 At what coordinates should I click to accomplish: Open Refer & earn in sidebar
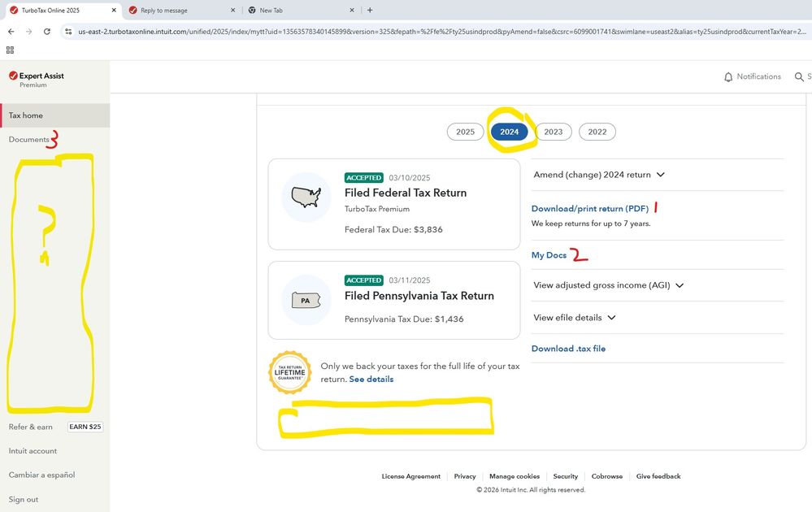point(31,427)
